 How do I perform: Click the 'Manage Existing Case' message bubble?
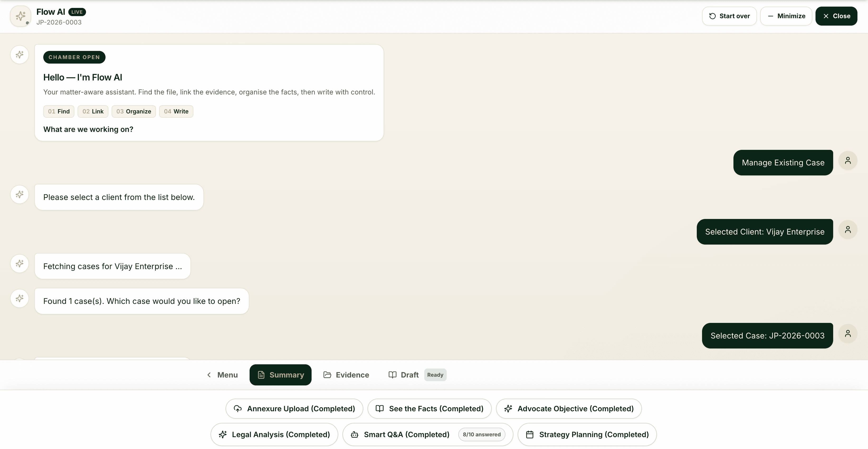click(x=783, y=163)
